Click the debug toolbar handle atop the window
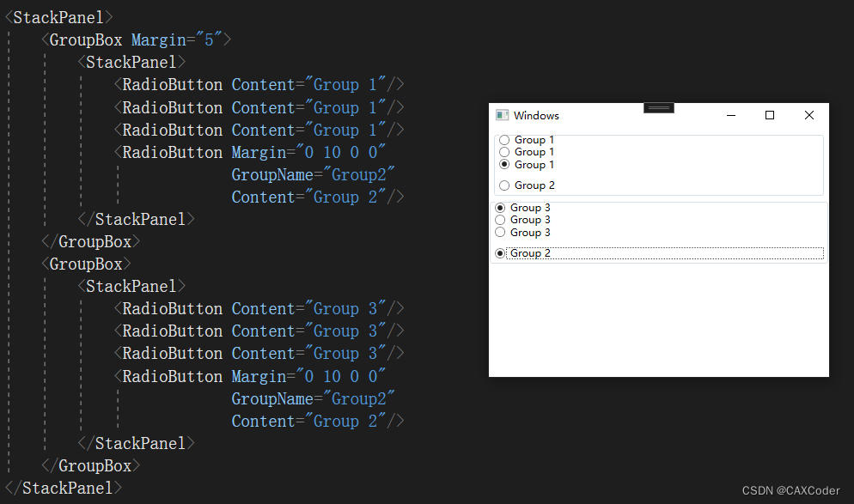Screen dimensions: 854x504 point(659,107)
